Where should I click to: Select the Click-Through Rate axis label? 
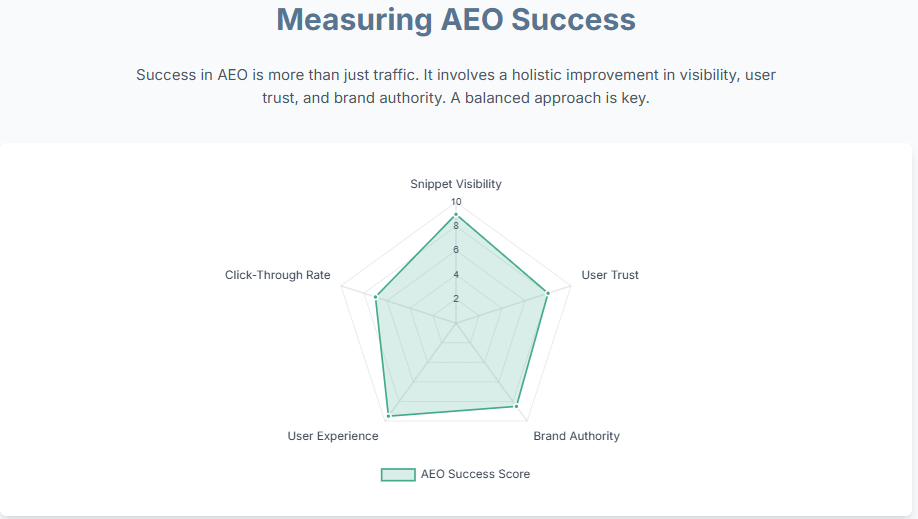point(278,275)
